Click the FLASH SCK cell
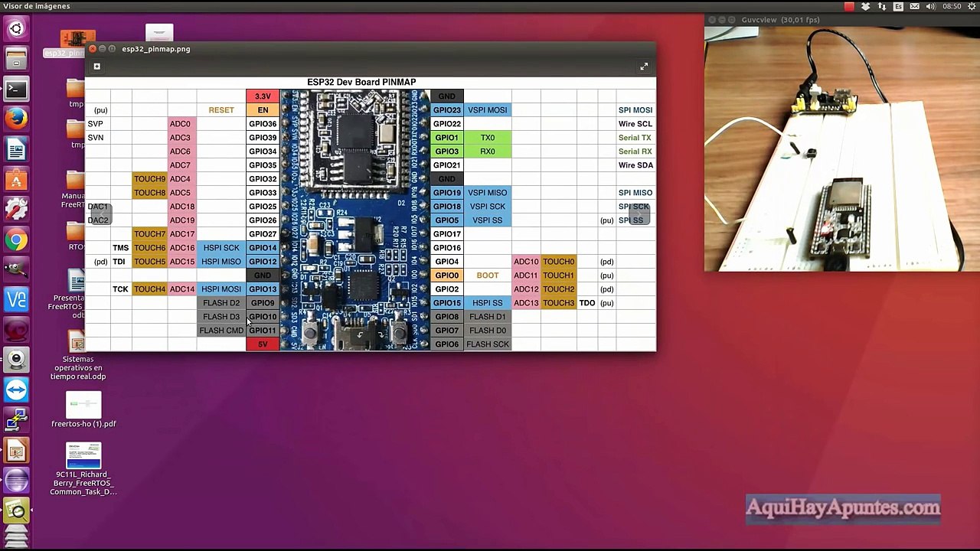 click(488, 344)
